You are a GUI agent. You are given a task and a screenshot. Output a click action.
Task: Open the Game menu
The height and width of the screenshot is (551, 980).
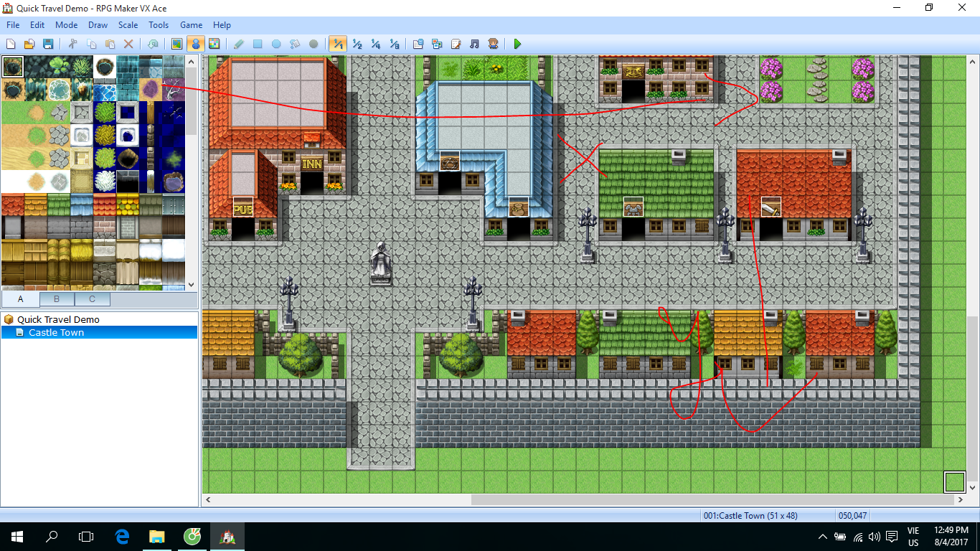click(x=191, y=25)
